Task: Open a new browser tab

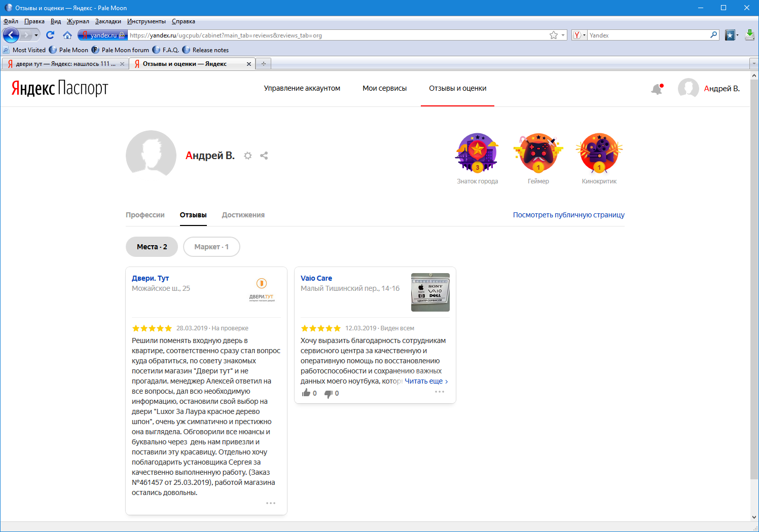Action: click(x=264, y=64)
